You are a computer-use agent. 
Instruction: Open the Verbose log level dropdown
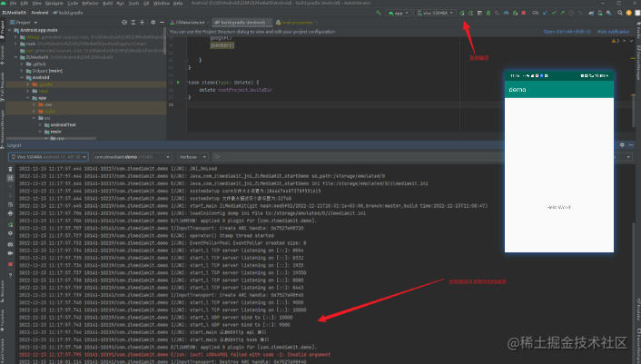192,157
